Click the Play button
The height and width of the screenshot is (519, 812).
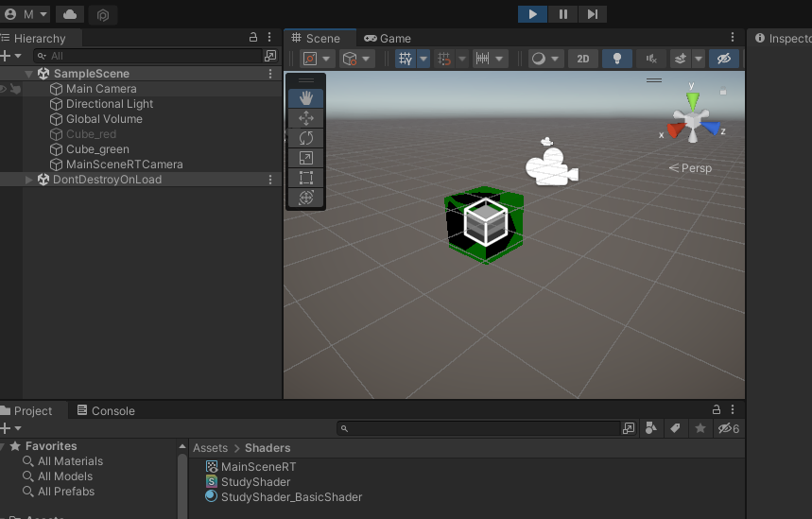[x=532, y=14]
